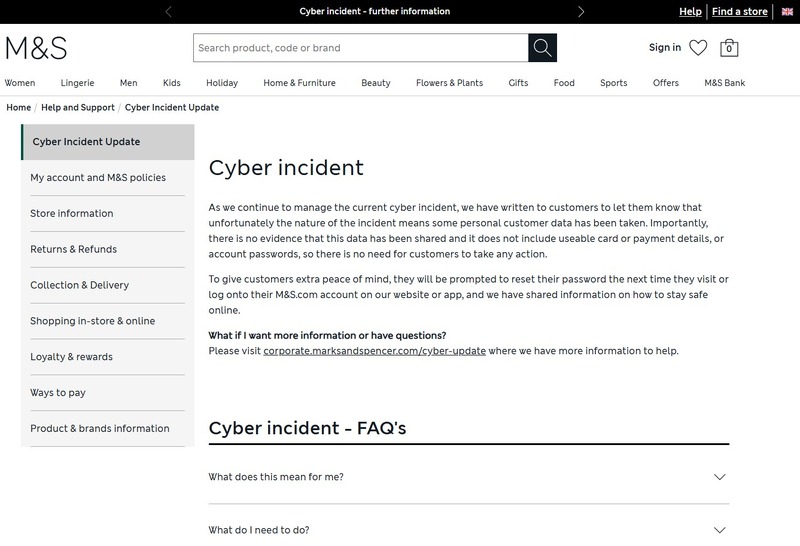Go to Help and Support breadcrumb
Viewport: 800px width, 546px height.
click(78, 107)
